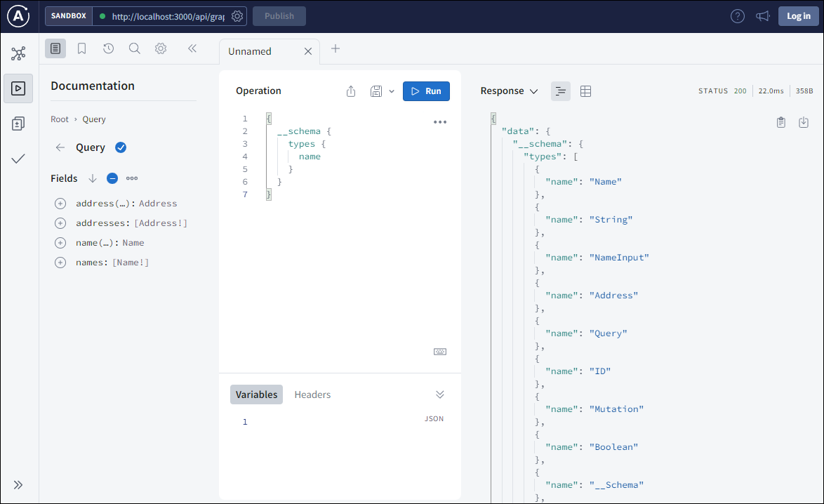Viewport: 824px width, 504px height.
Task: Open the Response dropdown
Action: [510, 91]
